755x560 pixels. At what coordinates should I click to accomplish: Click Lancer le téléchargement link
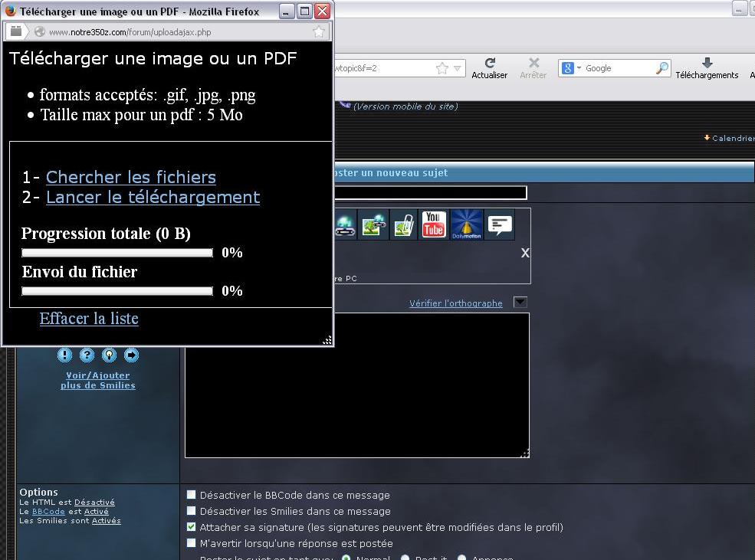[153, 197]
